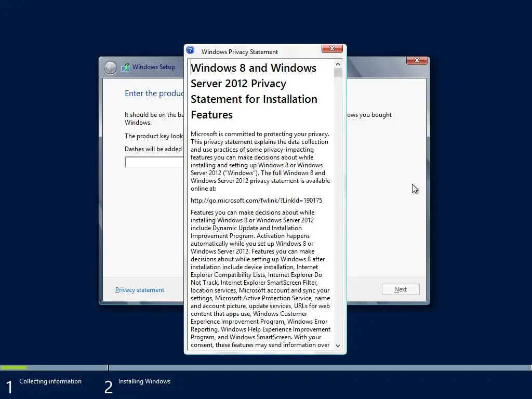Click the green installation progress bar
532x399 pixels.
(x=14, y=367)
